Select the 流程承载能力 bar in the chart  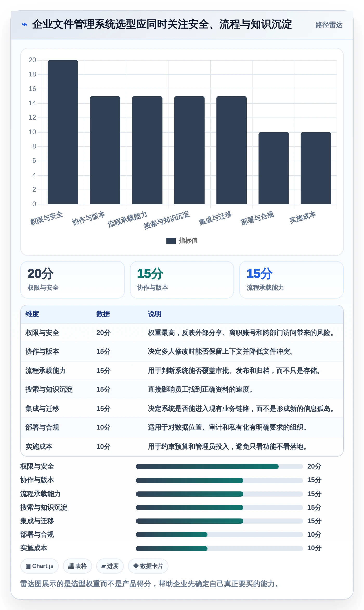(147, 150)
